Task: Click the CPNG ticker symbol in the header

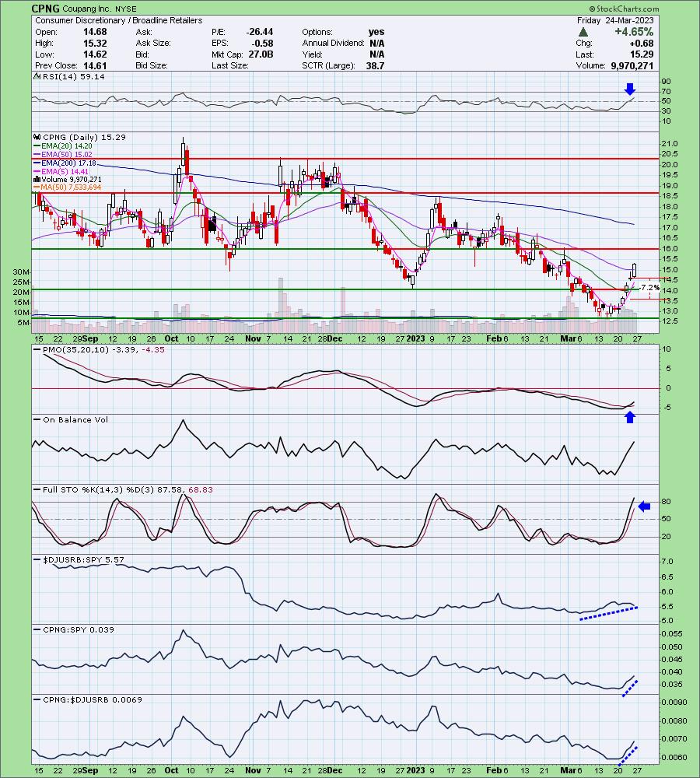Action: point(46,9)
